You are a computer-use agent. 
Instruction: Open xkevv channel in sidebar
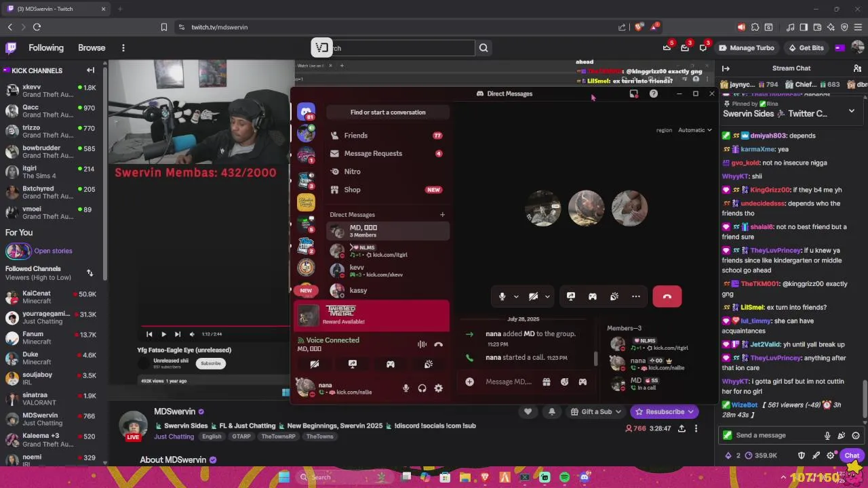pyautogui.click(x=52, y=91)
